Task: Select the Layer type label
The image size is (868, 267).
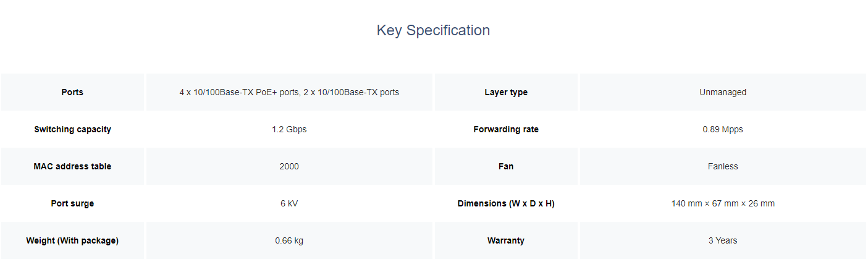Action: pyautogui.click(x=506, y=92)
